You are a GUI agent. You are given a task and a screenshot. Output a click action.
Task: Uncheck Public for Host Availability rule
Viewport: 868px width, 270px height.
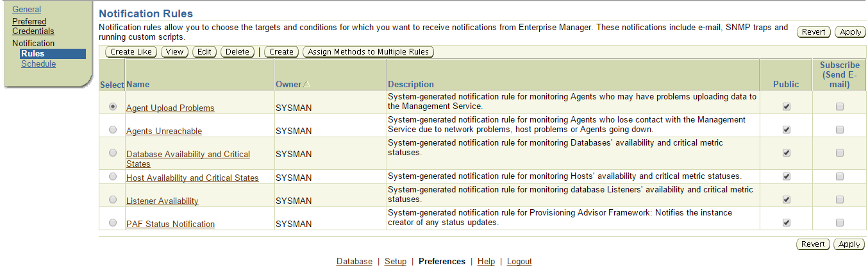pos(787,176)
